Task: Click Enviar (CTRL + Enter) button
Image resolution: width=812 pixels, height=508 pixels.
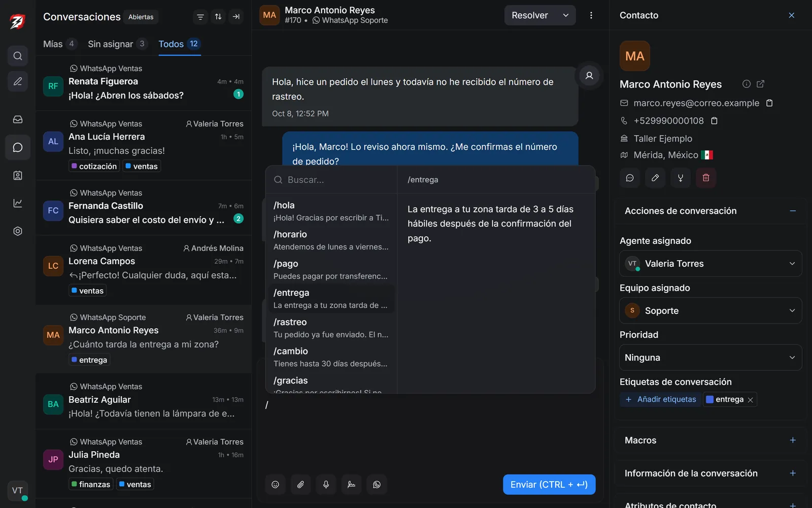Action: tap(549, 485)
